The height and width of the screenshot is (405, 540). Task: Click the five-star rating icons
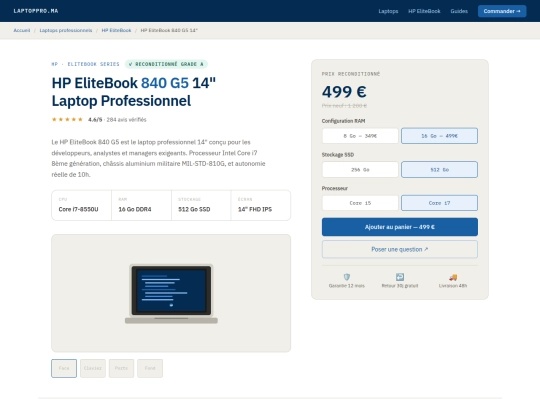[x=67, y=120]
